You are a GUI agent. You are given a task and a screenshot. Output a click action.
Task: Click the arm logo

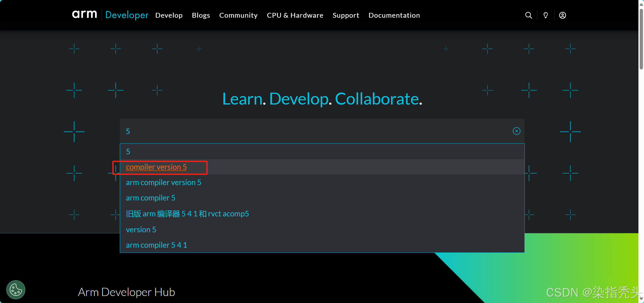pos(84,14)
